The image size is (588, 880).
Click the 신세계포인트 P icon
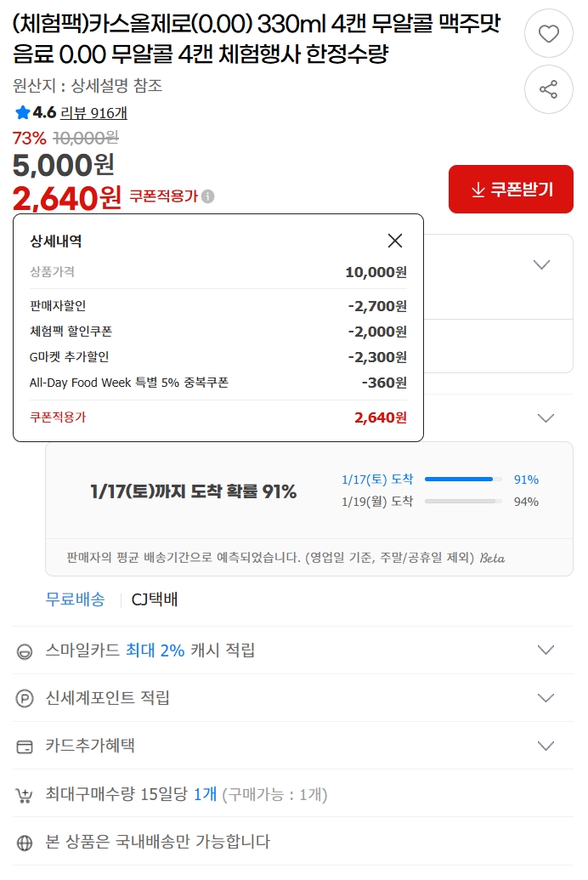pos(25,699)
